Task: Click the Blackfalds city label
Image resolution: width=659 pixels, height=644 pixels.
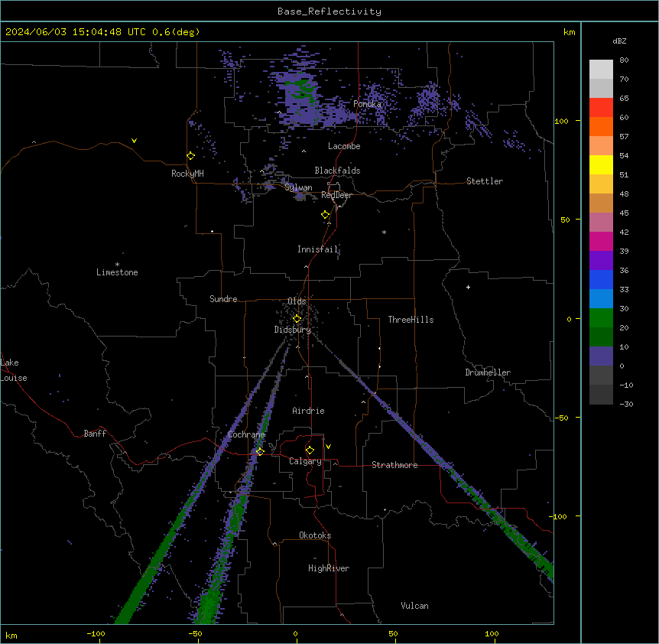Action: 337,171
